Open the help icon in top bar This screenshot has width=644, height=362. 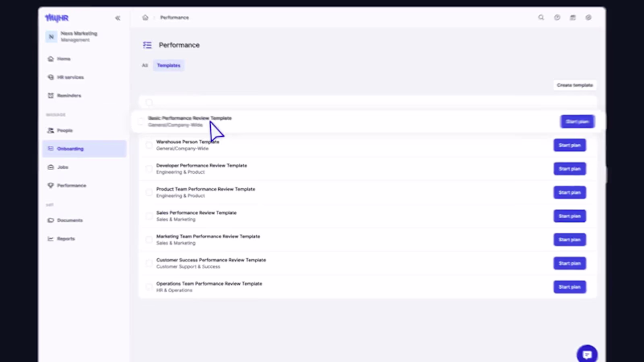click(x=557, y=18)
